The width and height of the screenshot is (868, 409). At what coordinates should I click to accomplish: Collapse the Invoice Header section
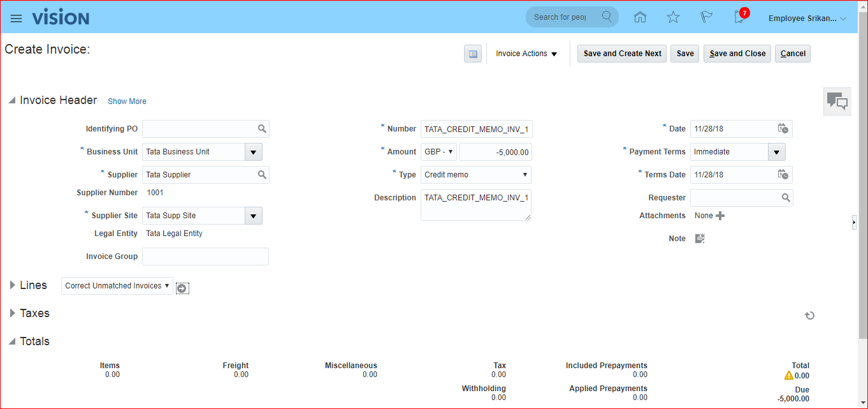coord(12,100)
